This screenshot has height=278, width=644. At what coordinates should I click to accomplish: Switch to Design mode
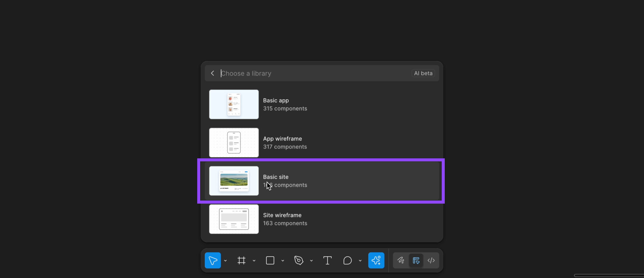pos(416,260)
